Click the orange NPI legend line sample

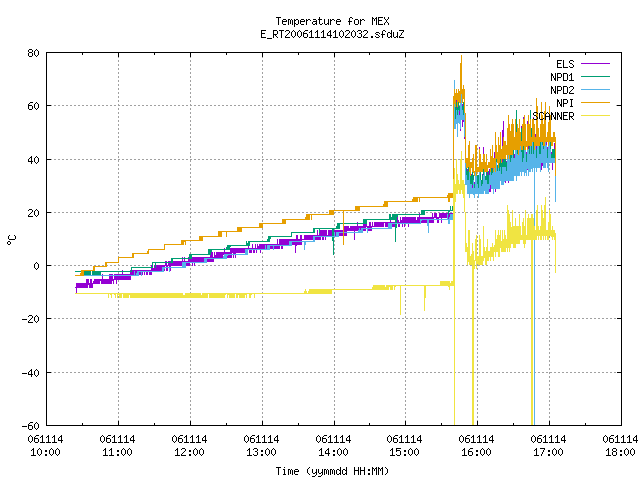pyautogui.click(x=595, y=103)
